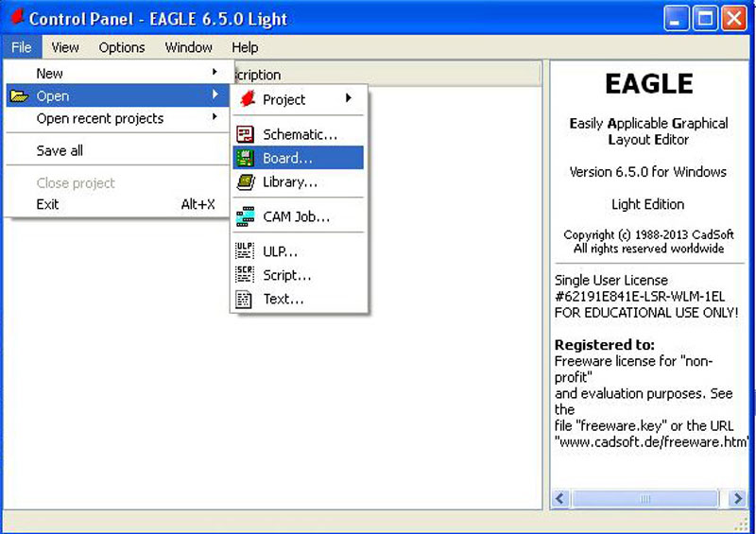
Task: Open the Window menu
Action: [188, 47]
